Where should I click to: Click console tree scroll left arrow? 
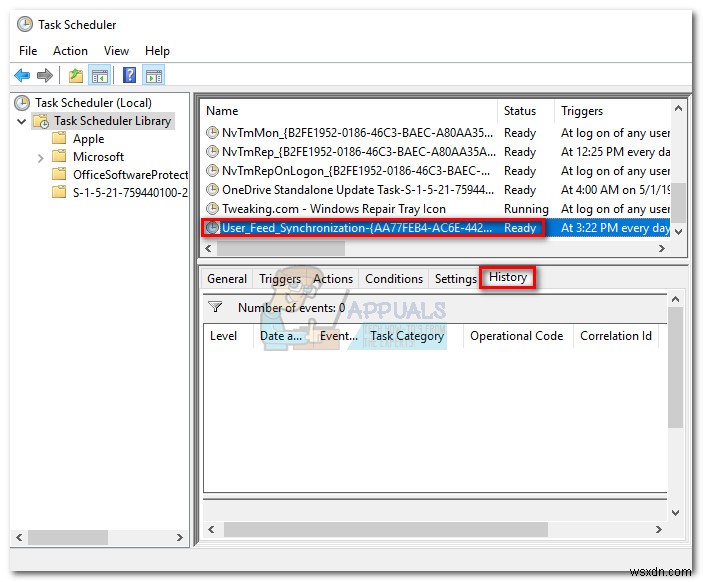click(x=19, y=537)
